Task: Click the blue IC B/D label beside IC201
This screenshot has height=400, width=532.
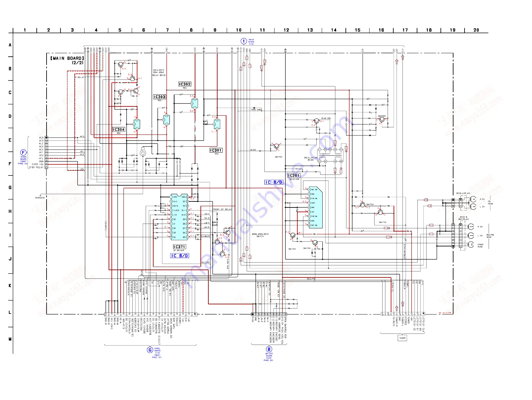Action: (274, 182)
